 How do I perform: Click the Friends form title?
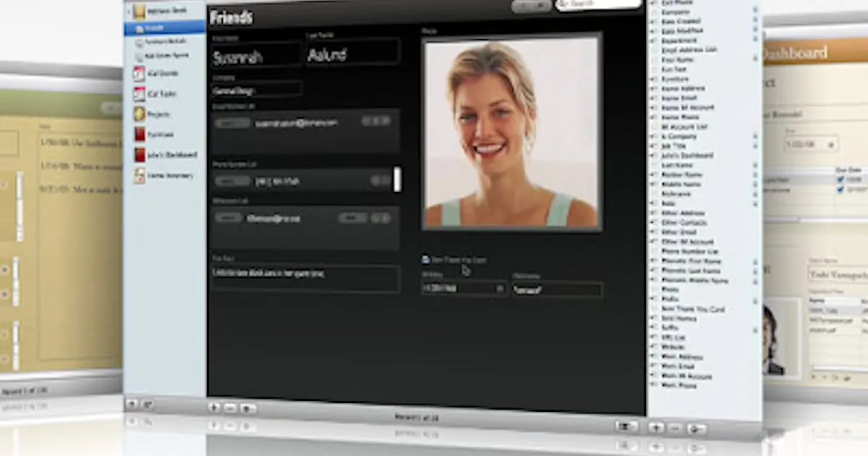(231, 16)
